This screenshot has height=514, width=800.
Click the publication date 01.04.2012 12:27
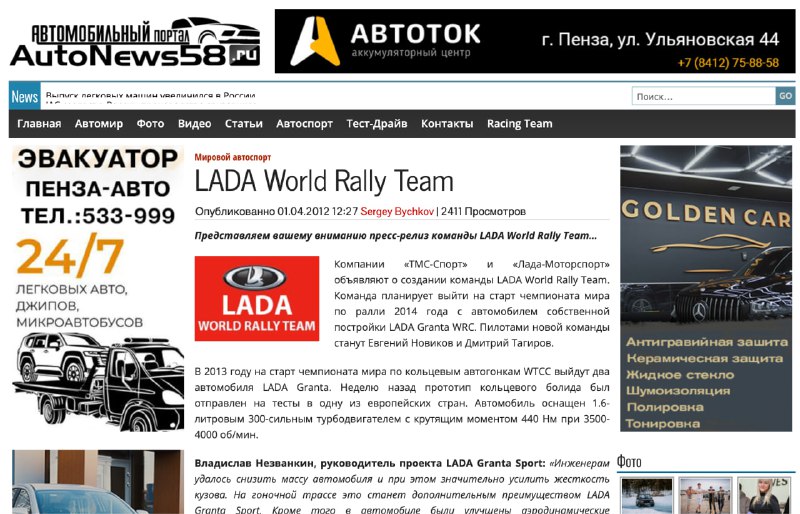[317, 211]
